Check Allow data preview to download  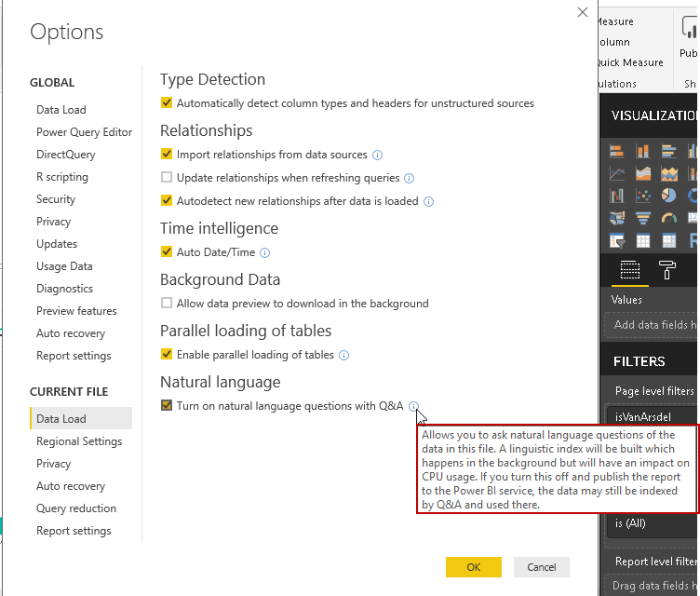point(167,304)
